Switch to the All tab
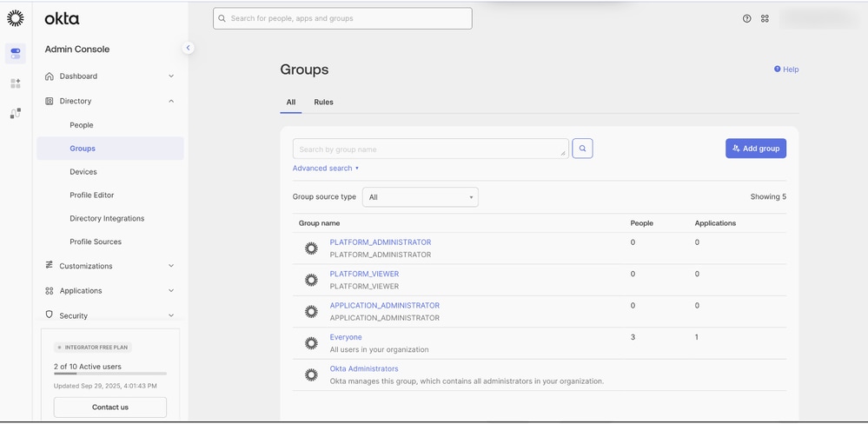Screen dimensions: 868x424 (x=290, y=103)
